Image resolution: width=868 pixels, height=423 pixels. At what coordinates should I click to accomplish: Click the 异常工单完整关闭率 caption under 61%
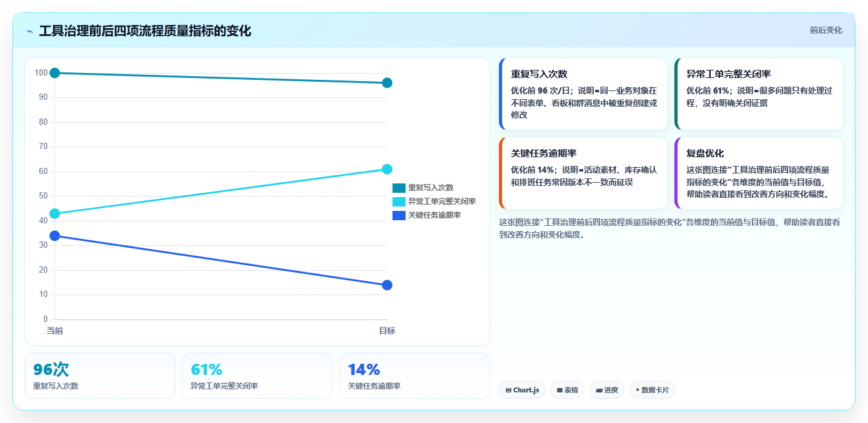pos(224,386)
